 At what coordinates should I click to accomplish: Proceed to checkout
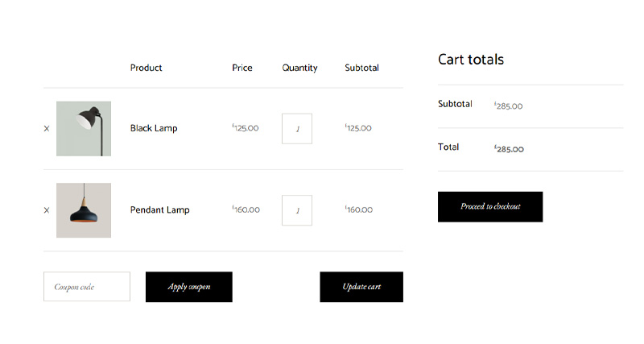point(490,207)
